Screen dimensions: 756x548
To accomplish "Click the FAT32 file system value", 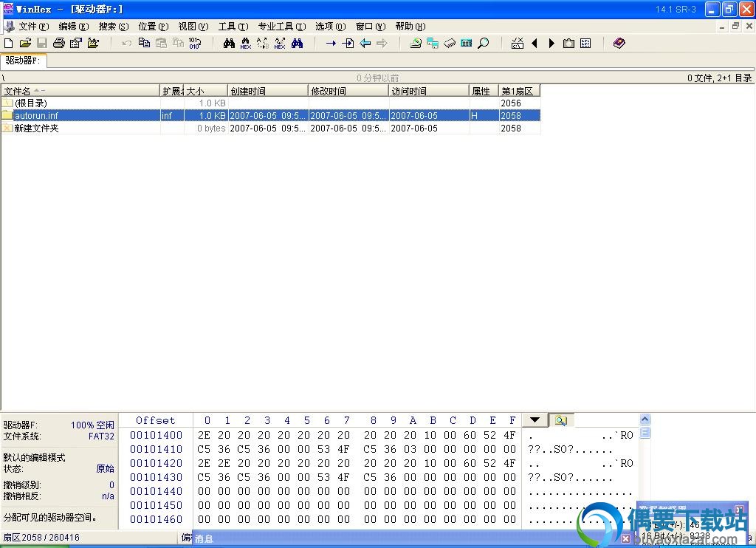I will [x=101, y=436].
